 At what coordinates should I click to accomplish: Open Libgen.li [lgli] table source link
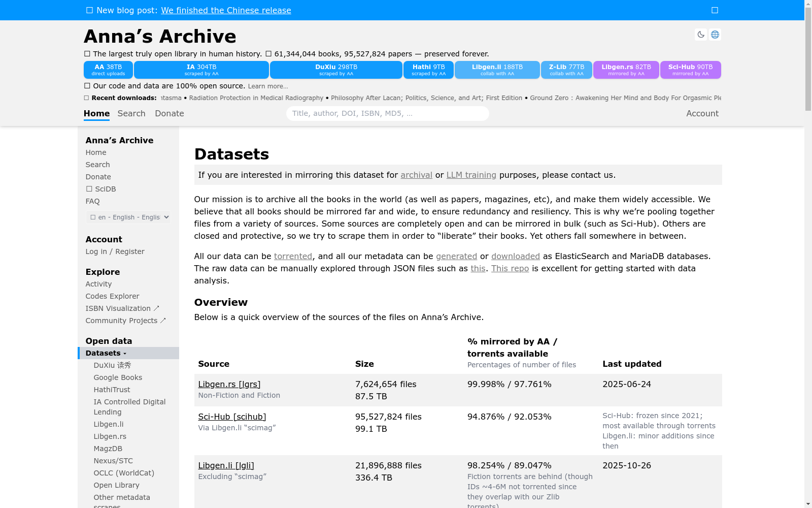226,465
